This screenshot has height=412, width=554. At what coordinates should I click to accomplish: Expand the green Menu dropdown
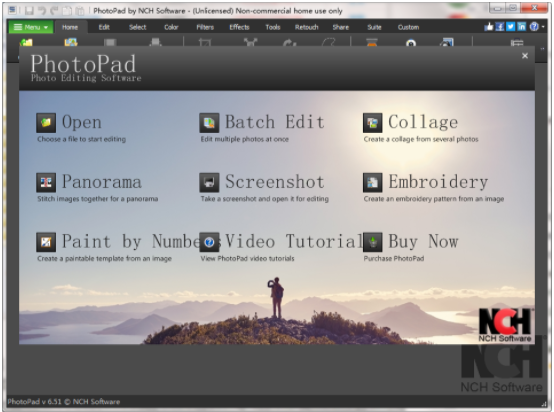click(30, 27)
